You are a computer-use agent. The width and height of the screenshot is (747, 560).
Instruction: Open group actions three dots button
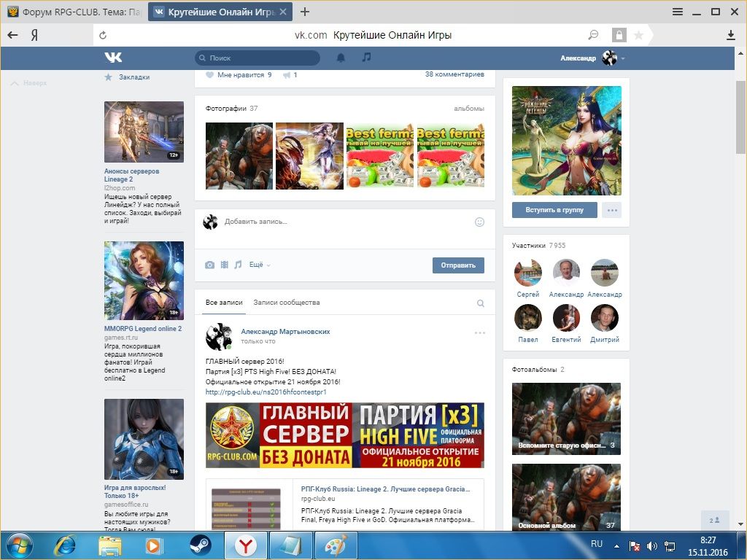612,210
